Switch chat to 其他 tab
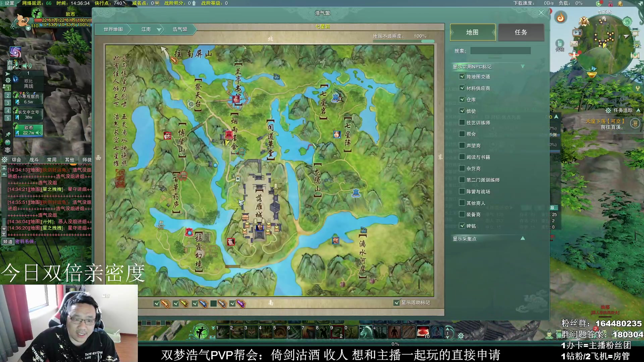 point(69,160)
